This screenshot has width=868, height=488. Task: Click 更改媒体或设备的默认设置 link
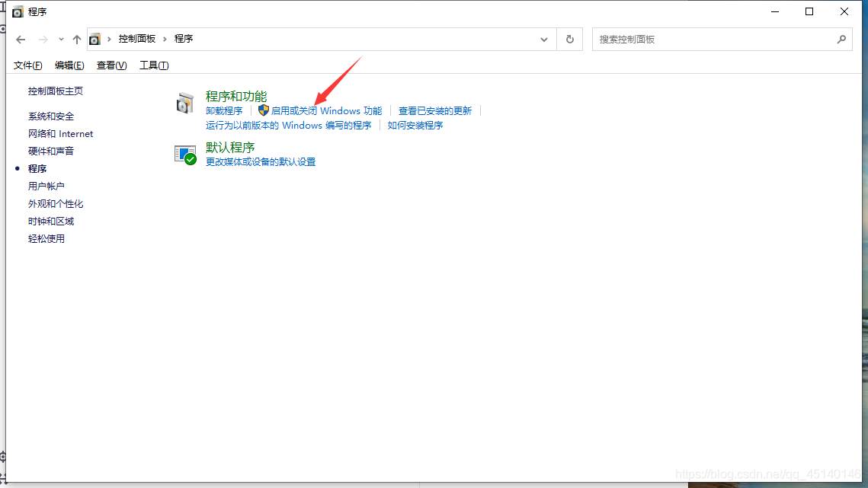tap(260, 162)
